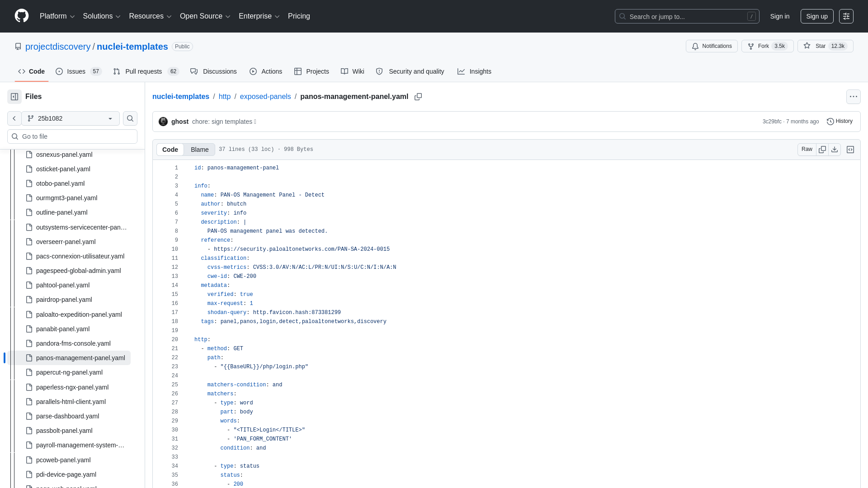Open the Discussions tab

(213, 71)
